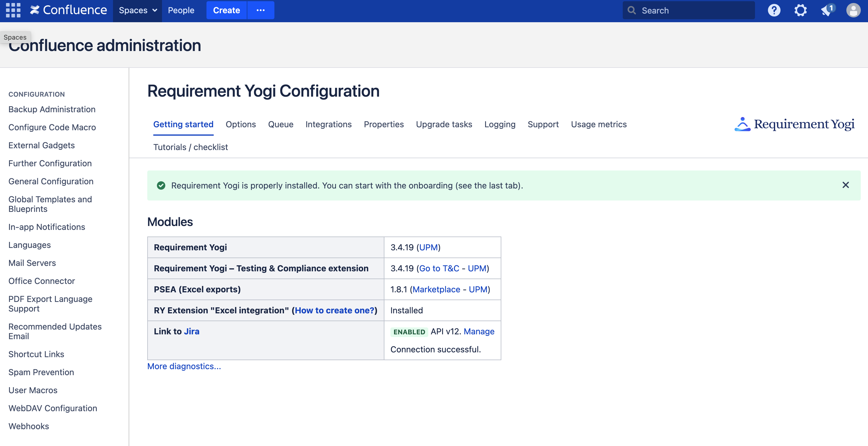This screenshot has height=446, width=868.
Task: Dismiss the success message with X
Action: pyautogui.click(x=845, y=185)
